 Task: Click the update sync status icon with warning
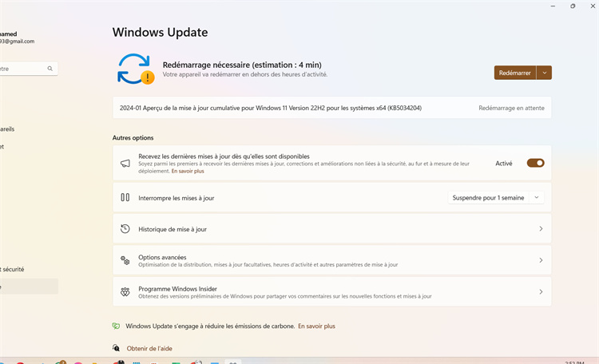pos(136,69)
